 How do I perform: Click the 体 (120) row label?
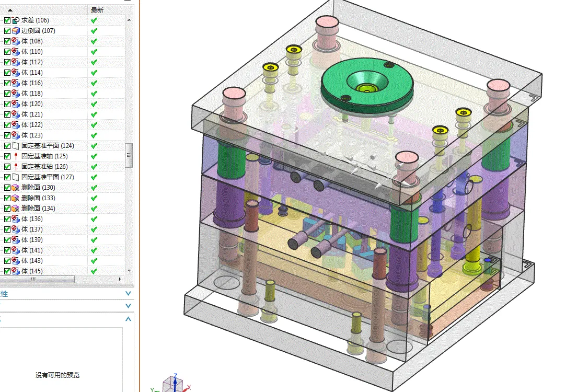coord(32,104)
